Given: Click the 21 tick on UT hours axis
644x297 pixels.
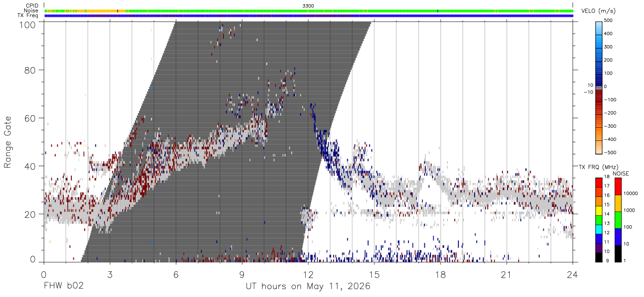Looking at the screenshot, I should 507,274.
